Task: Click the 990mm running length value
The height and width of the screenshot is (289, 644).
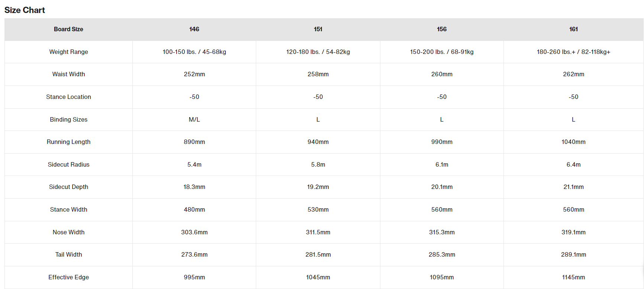Action: pos(442,142)
